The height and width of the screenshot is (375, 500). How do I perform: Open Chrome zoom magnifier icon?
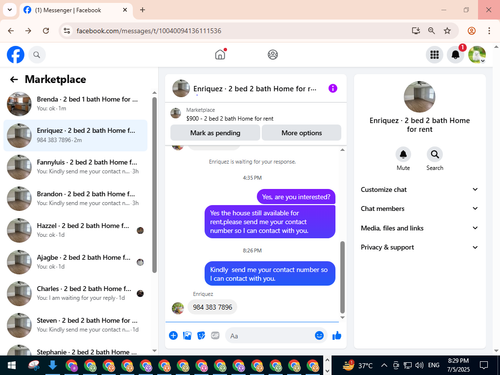[x=431, y=31]
